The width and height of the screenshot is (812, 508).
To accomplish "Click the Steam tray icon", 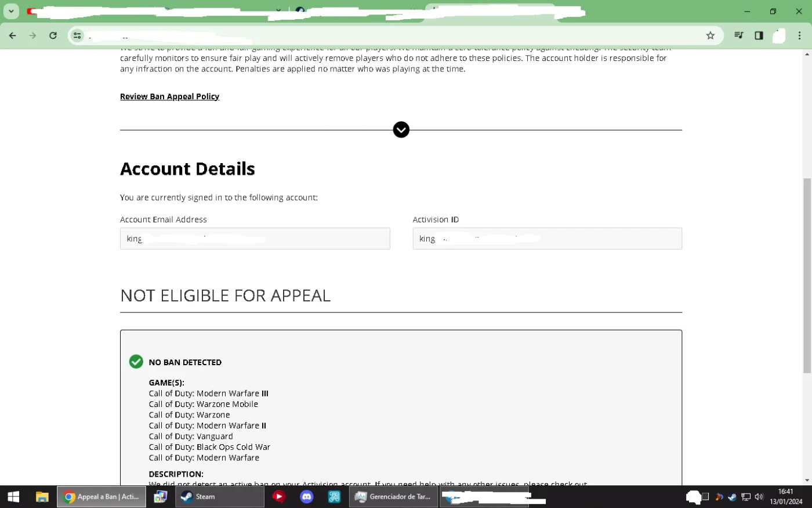I will (732, 497).
